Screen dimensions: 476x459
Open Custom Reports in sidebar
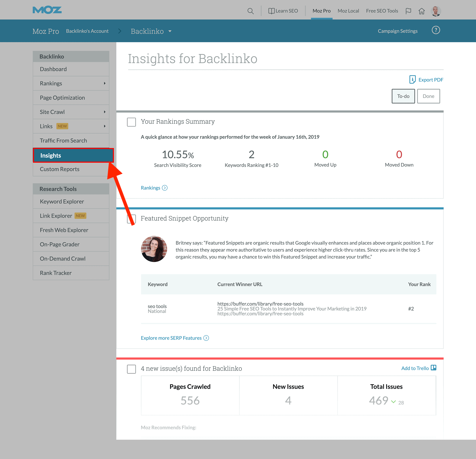pos(71,169)
